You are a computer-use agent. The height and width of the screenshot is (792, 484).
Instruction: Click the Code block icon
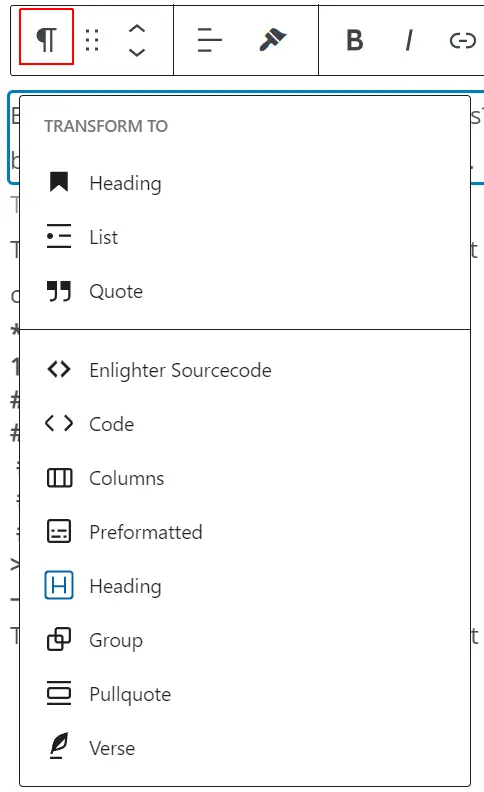[59, 423]
